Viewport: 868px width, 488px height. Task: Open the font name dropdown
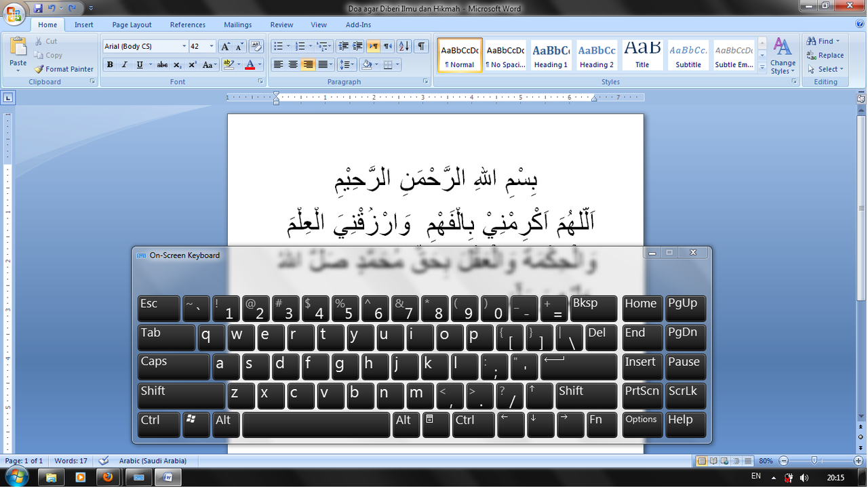point(184,47)
